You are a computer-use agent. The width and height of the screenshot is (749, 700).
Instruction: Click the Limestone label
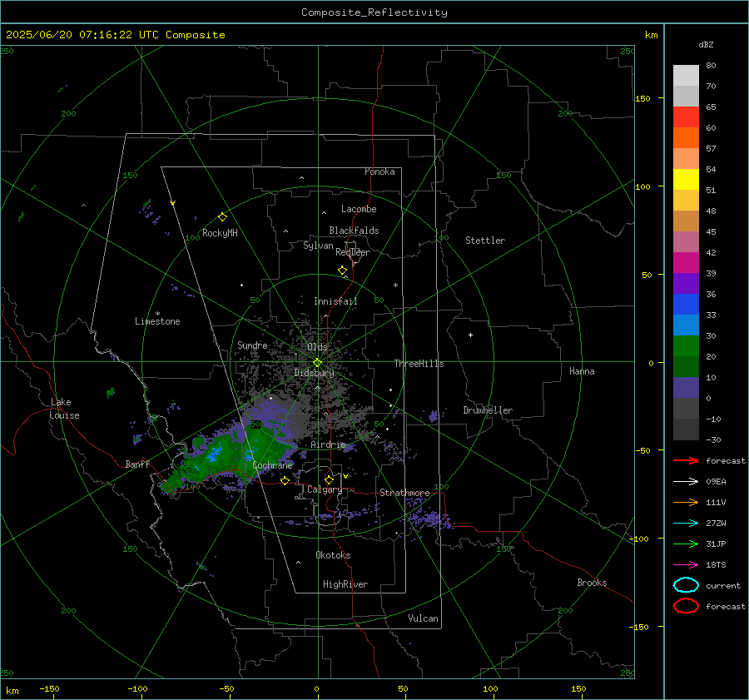point(157,321)
